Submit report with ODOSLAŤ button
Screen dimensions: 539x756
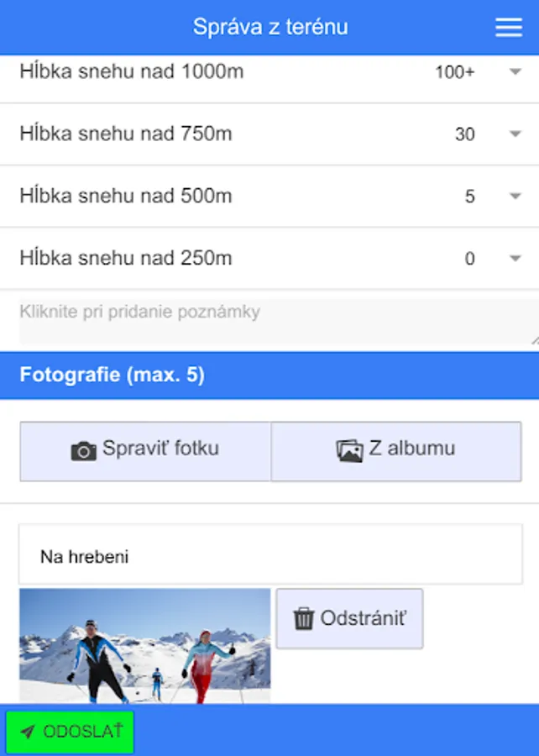[x=70, y=732]
